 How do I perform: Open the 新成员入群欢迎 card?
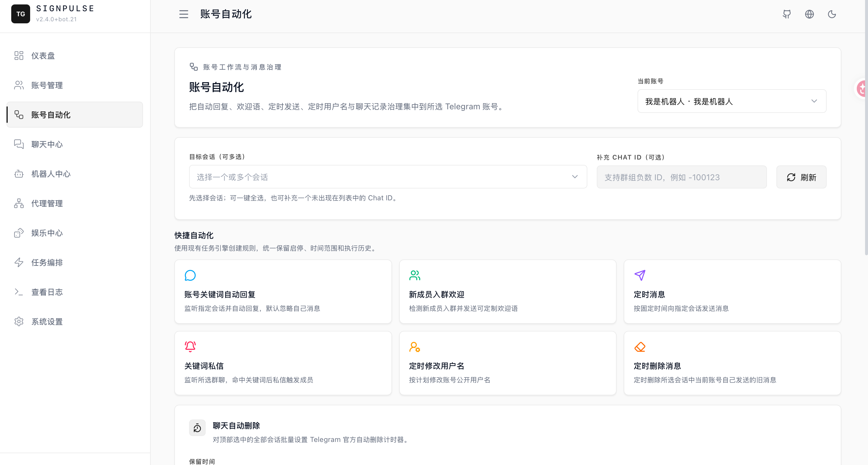point(508,292)
